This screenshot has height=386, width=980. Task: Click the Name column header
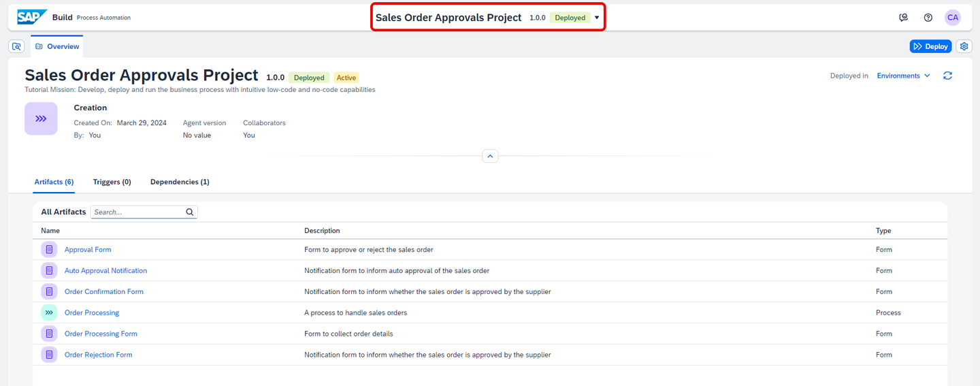50,231
